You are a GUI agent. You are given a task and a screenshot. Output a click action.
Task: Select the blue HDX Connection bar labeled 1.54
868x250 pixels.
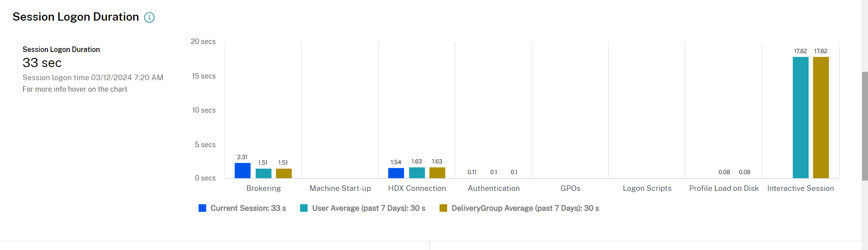coord(396,173)
